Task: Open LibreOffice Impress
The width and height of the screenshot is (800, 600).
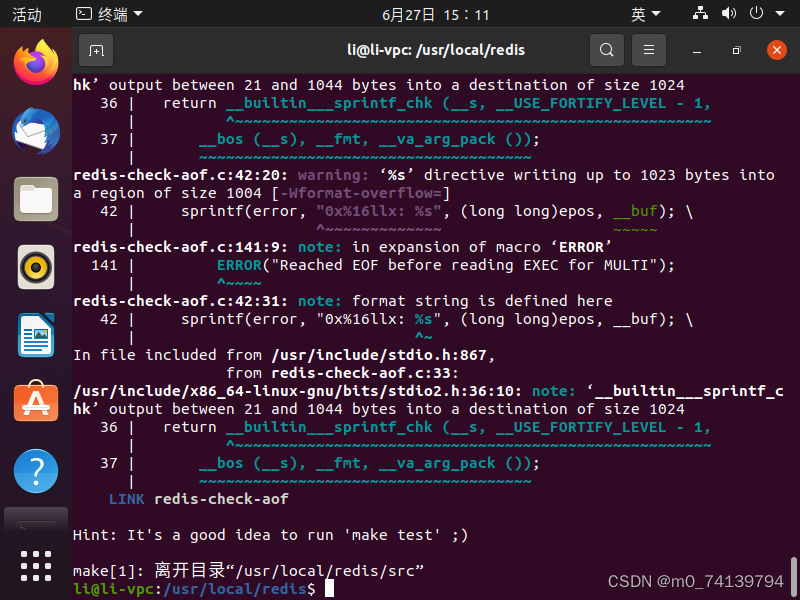Action: (35, 335)
